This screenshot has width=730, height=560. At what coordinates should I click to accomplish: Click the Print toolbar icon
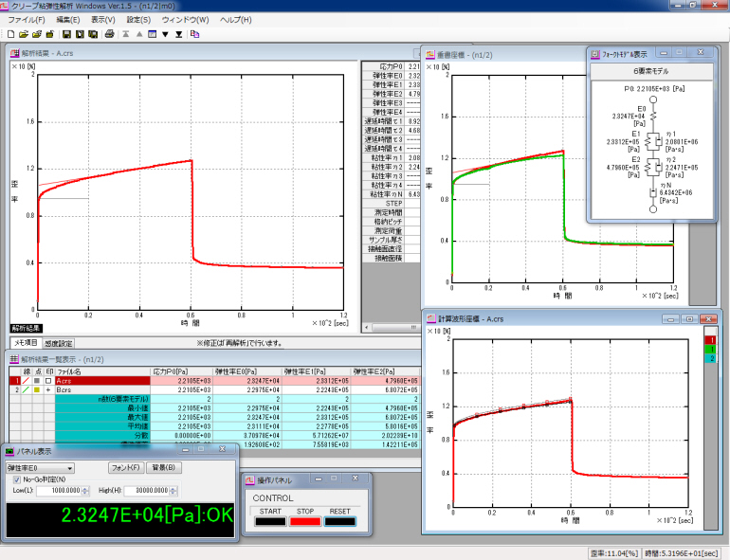click(110, 34)
